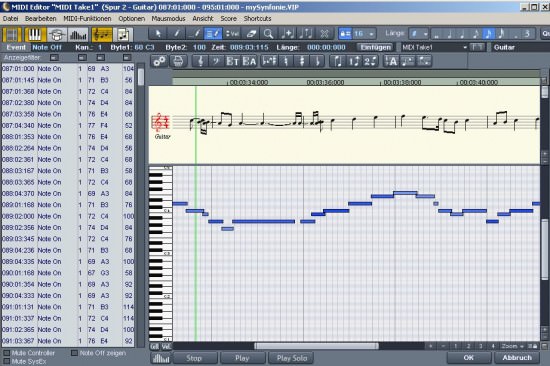The width and height of the screenshot is (550, 366).
Task: Select event row 089:02:000 Note On
Action: tap(68, 216)
